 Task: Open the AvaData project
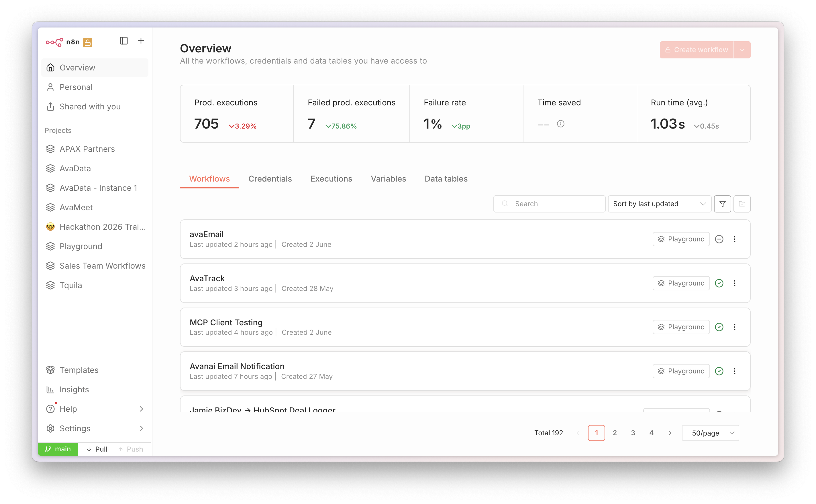pyautogui.click(x=95, y=168)
